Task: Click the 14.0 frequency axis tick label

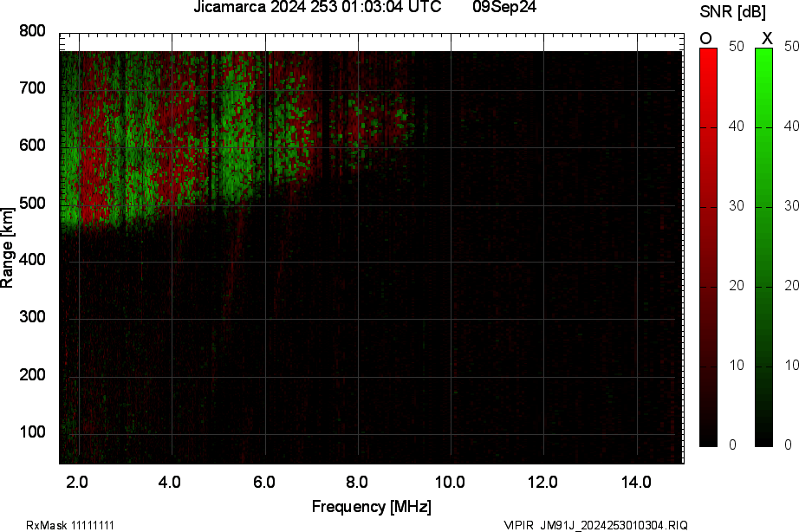Action: tap(636, 482)
